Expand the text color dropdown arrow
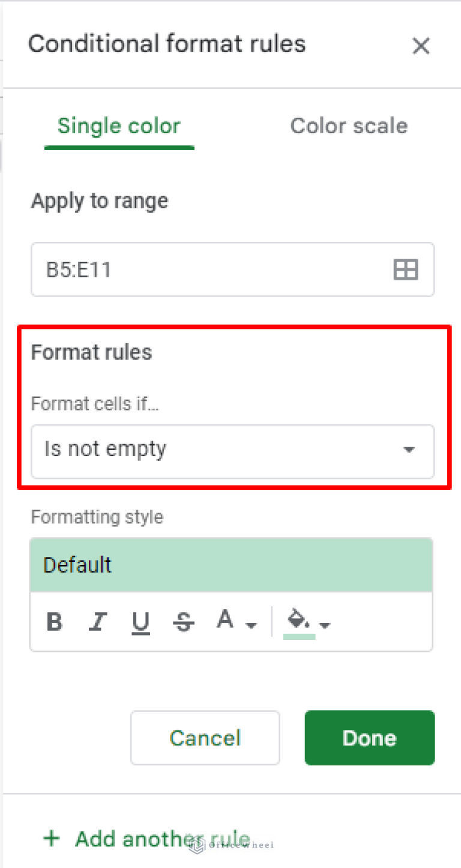 click(252, 625)
